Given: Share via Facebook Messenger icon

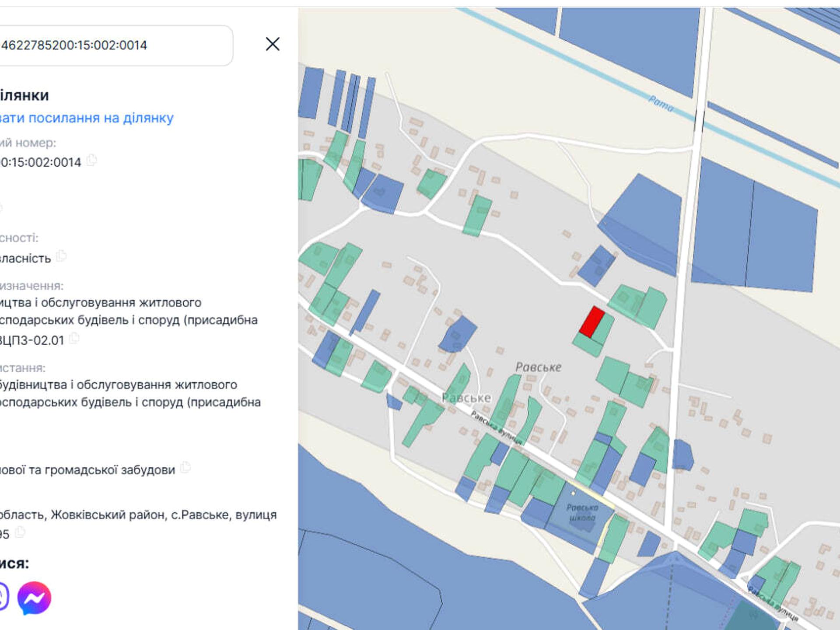Looking at the screenshot, I should pyautogui.click(x=34, y=598).
